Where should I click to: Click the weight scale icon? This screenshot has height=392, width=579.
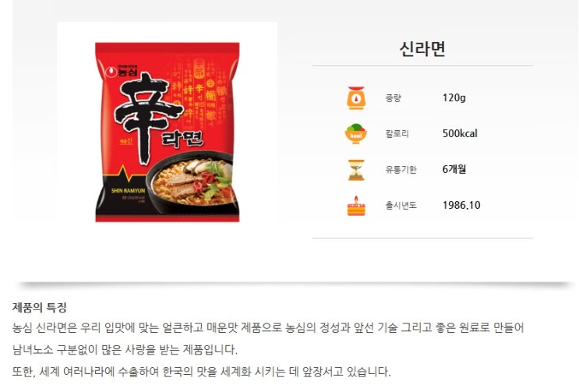pos(356,98)
